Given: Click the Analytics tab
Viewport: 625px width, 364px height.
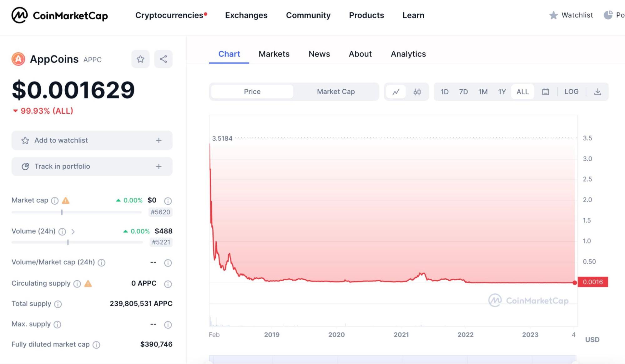Looking at the screenshot, I should coord(408,54).
